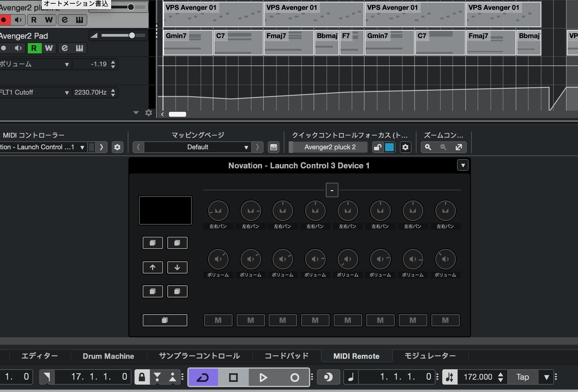This screenshot has width=578, height=392.
Task: Toggle Read automation on Avenger2 Pad
Action: (34, 48)
